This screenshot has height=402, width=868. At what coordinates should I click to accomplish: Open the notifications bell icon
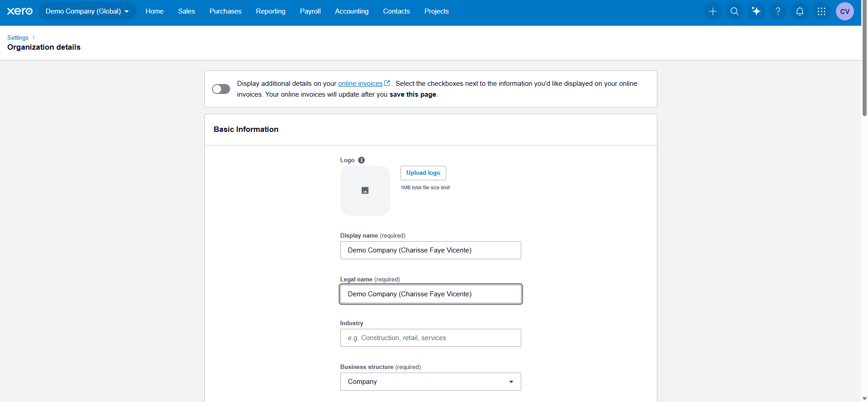(800, 11)
